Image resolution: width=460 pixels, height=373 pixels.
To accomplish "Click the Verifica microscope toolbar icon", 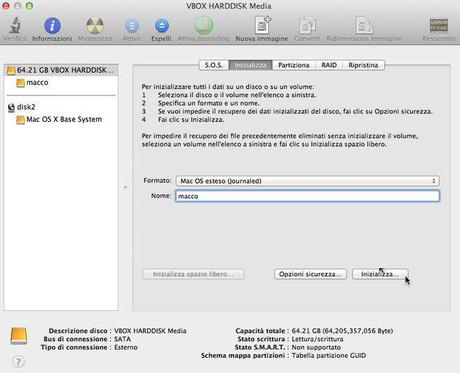I will [15, 25].
